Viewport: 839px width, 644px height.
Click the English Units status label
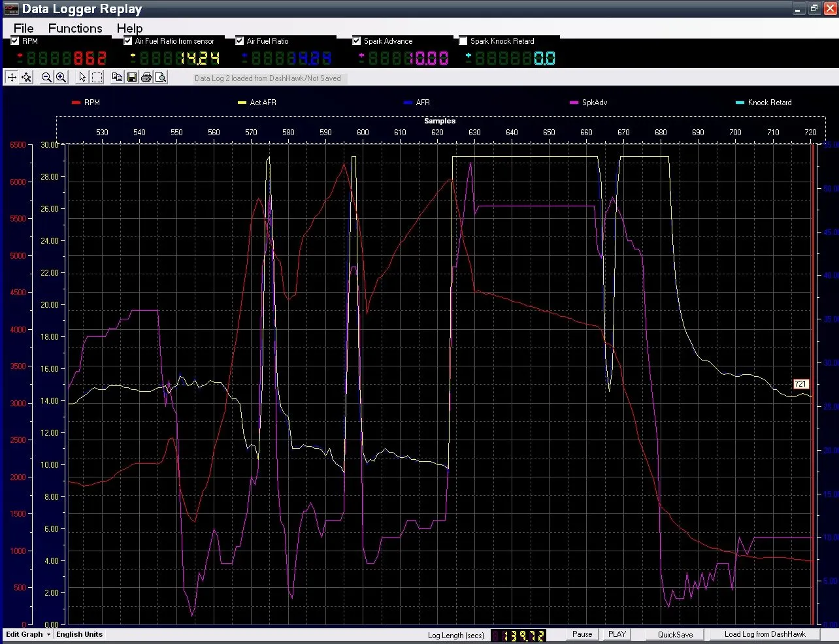click(x=79, y=634)
